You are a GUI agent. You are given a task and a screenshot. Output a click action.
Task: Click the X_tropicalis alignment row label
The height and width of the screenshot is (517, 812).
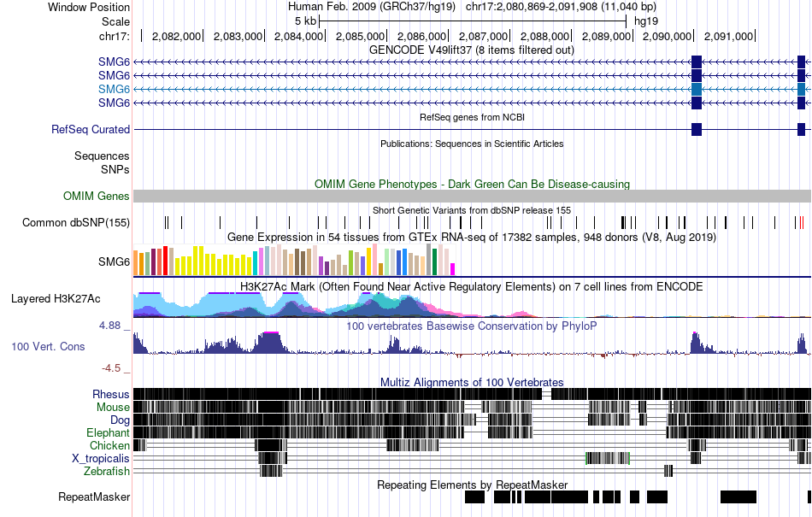coord(101,459)
